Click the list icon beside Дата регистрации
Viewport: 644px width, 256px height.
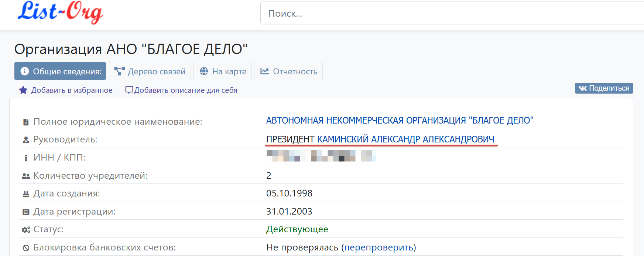point(26,212)
